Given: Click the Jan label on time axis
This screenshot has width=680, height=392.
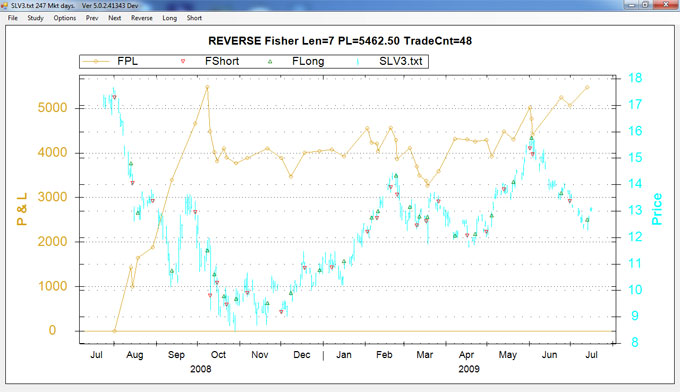Looking at the screenshot, I should [344, 355].
